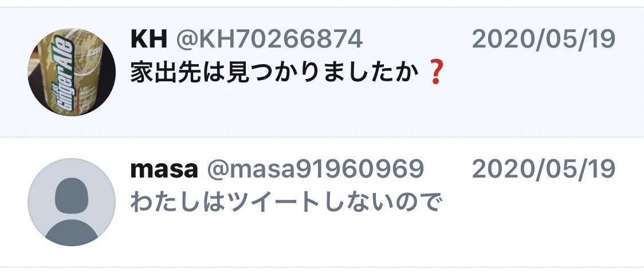Select the masa conversation row
Screen dimensions: 644x276
(322, 202)
